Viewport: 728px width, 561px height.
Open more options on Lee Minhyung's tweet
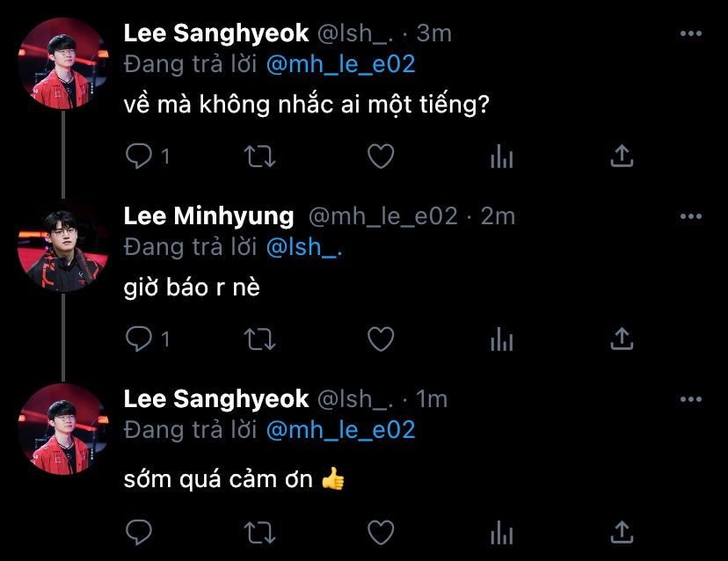691,215
